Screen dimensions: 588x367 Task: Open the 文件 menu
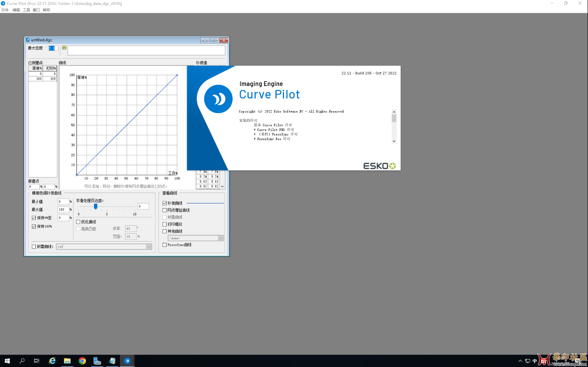click(5, 10)
